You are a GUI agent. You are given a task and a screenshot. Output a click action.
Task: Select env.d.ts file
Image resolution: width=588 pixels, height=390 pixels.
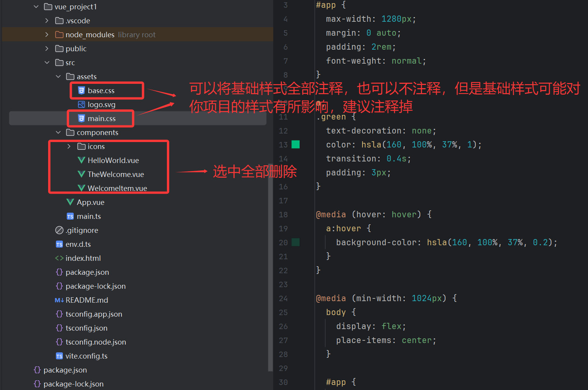(78, 244)
